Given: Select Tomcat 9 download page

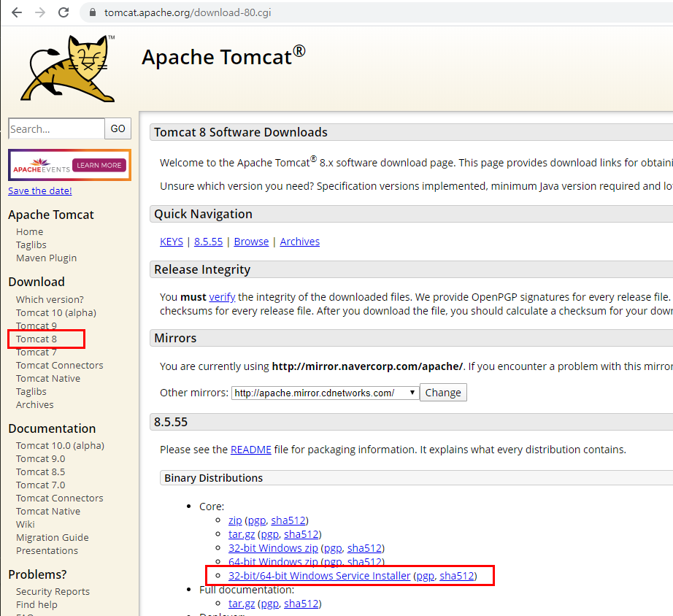Looking at the screenshot, I should (36, 326).
